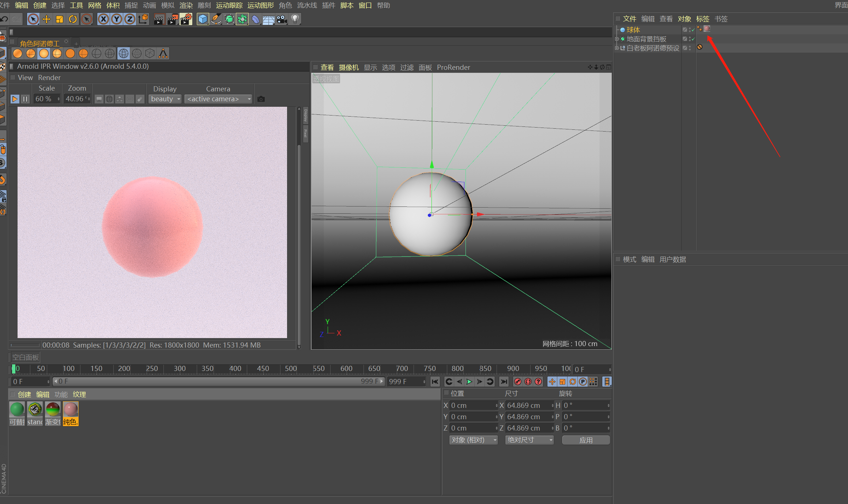The height and width of the screenshot is (504, 848).
Task: Toggle Y axis lock
Action: pos(117,19)
